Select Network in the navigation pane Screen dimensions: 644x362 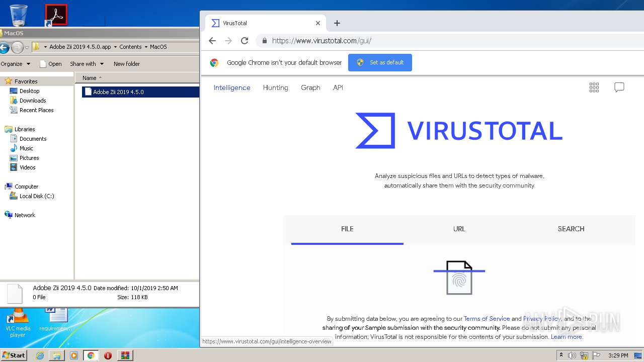(20, 215)
